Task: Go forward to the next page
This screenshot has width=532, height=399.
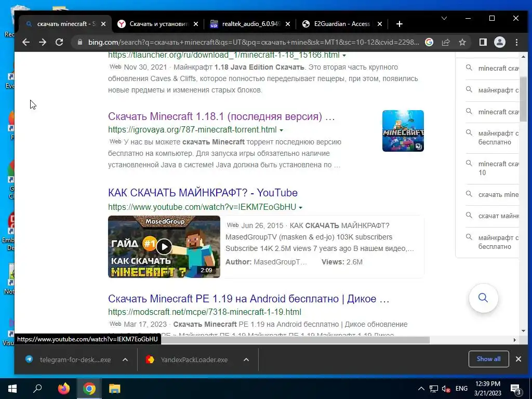Action: coord(43,42)
